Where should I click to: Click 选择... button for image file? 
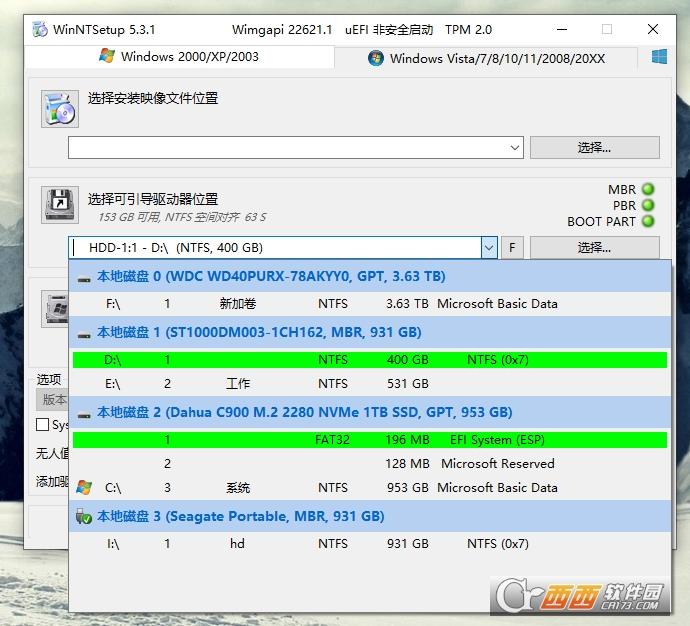pyautogui.click(x=595, y=147)
